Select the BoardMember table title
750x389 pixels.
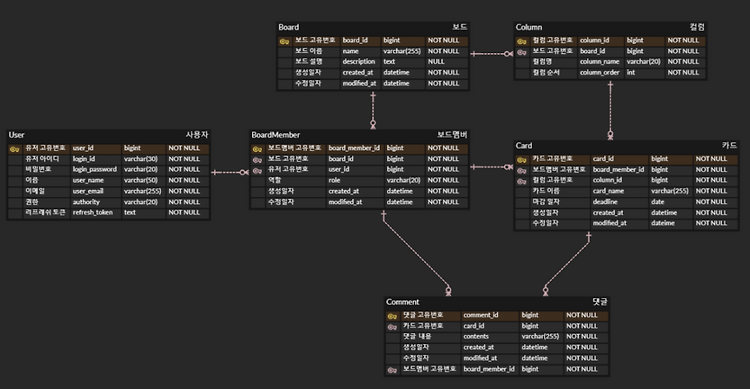(276, 135)
